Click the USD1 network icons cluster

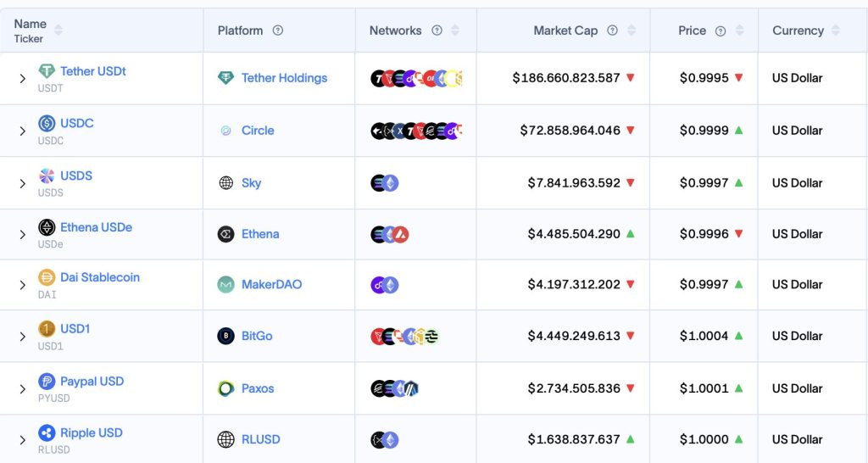(x=405, y=336)
